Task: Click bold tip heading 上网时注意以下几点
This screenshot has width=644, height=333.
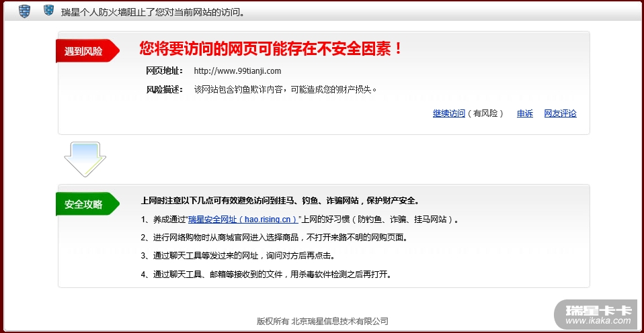Action: [x=280, y=201]
